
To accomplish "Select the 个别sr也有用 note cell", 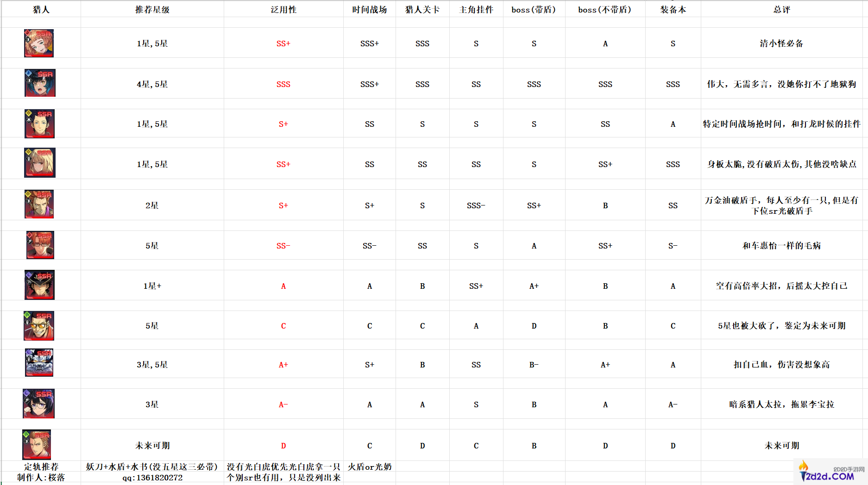I will pos(283,477).
